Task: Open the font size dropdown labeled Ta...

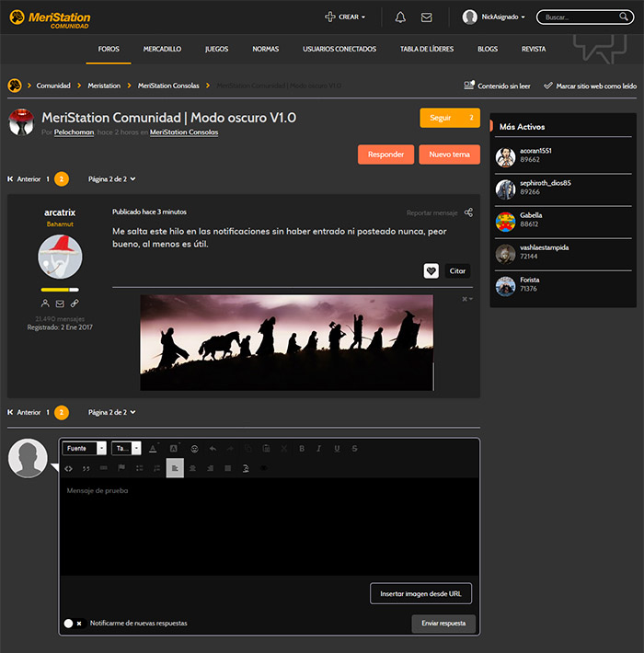Action: click(x=127, y=448)
